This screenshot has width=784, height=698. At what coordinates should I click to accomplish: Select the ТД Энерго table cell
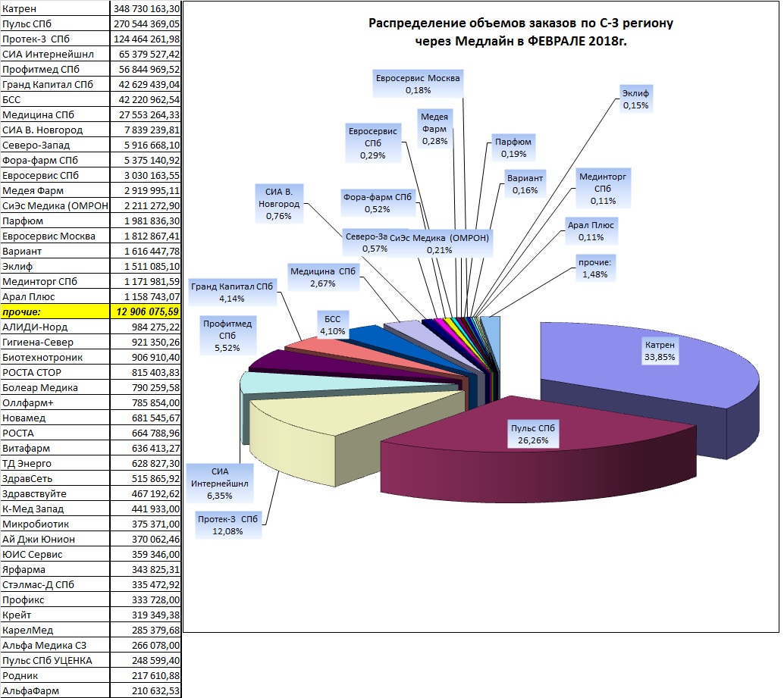click(x=55, y=463)
